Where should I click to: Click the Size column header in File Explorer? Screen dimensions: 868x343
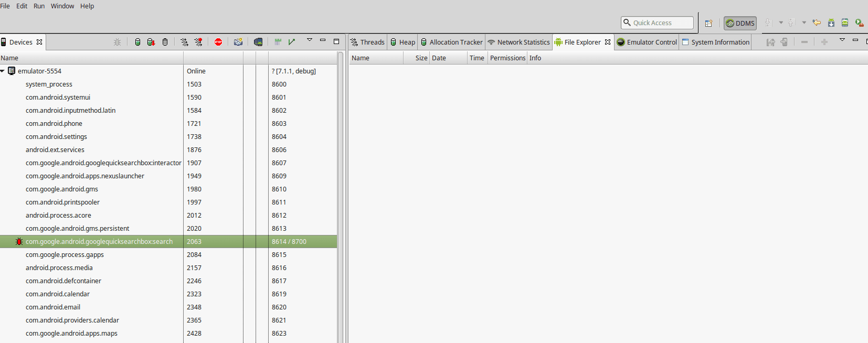point(417,58)
